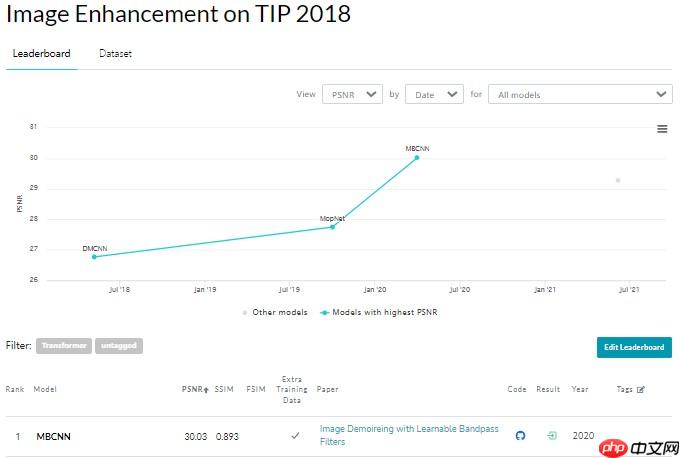Toggle 'Other models' legend series

pyautogui.click(x=275, y=312)
